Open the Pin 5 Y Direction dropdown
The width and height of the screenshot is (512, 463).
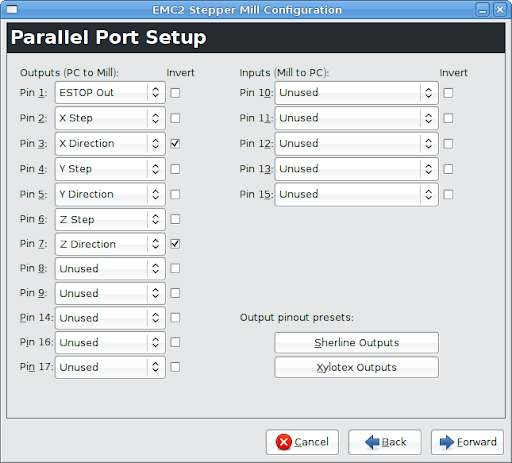pyautogui.click(x=110, y=194)
